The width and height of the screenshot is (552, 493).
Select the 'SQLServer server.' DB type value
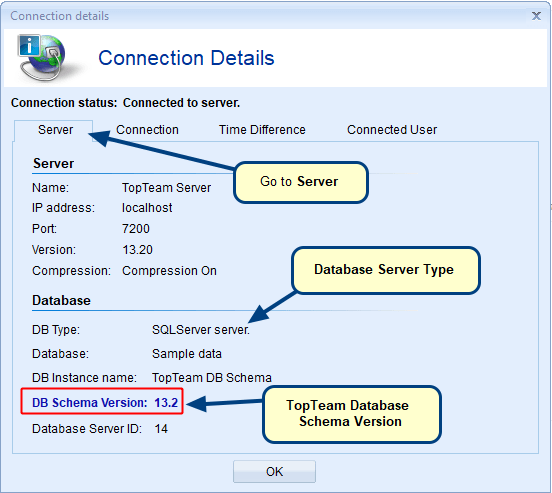coord(201,330)
